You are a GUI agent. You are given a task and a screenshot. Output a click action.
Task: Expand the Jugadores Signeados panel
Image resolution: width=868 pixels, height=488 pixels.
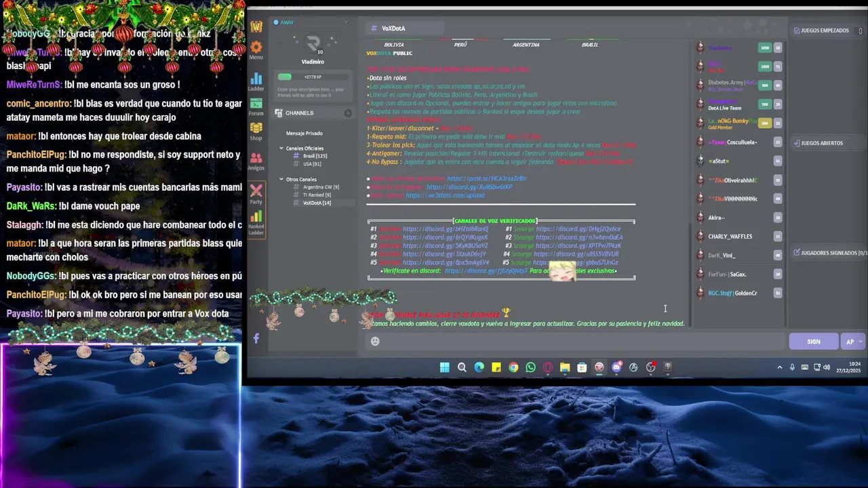click(830, 253)
